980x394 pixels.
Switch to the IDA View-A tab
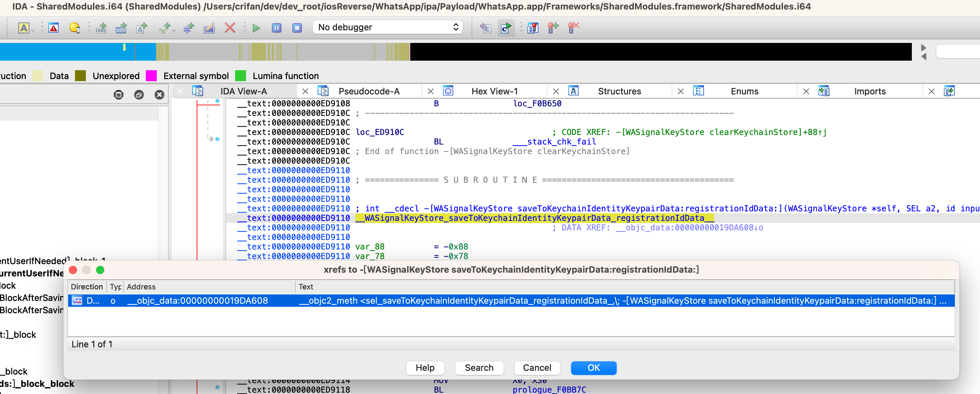(244, 91)
